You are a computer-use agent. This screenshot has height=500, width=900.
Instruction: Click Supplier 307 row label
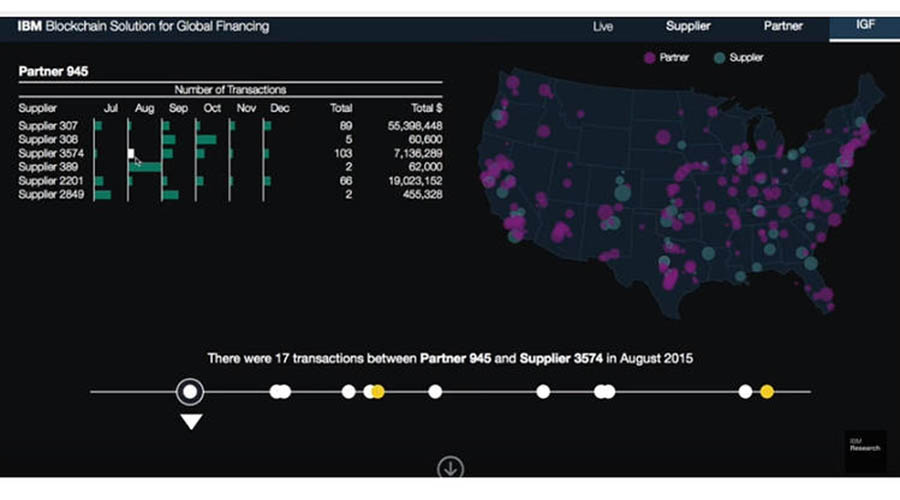[x=48, y=126]
